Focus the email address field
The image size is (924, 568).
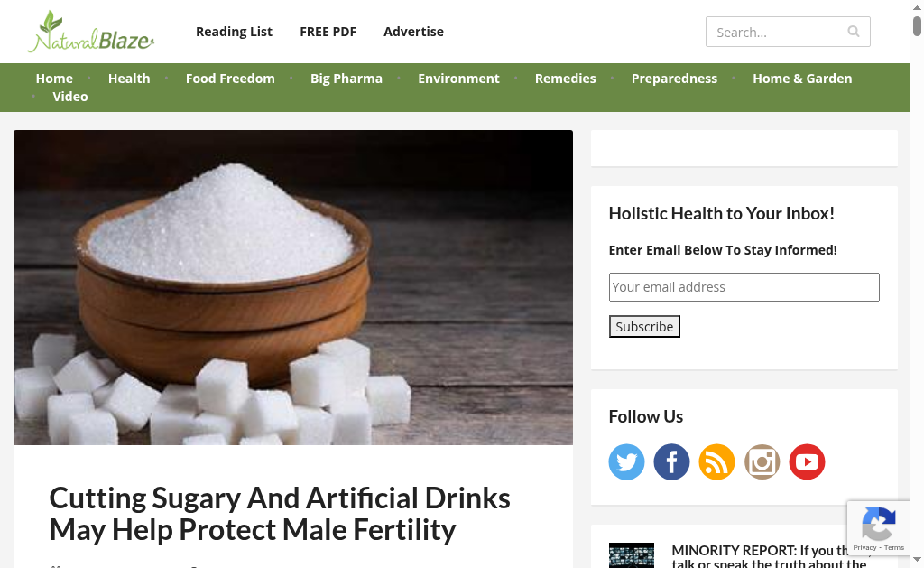point(744,287)
